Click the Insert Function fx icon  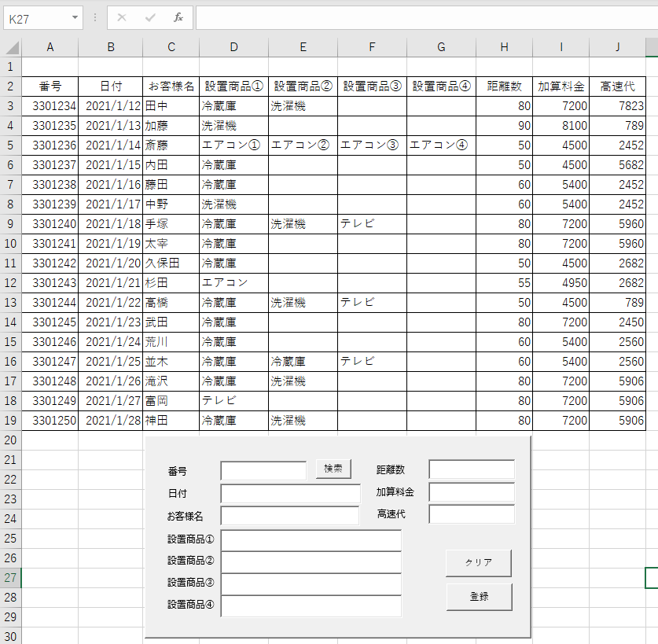click(x=178, y=17)
